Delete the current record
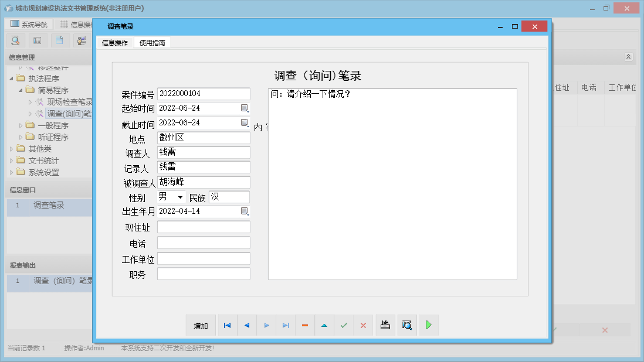The image size is (644, 362). click(x=305, y=325)
